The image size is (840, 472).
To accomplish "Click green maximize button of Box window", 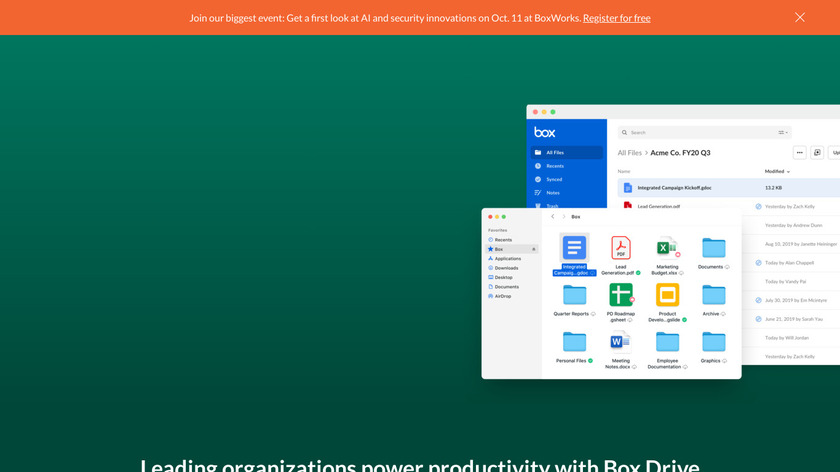I will point(553,112).
